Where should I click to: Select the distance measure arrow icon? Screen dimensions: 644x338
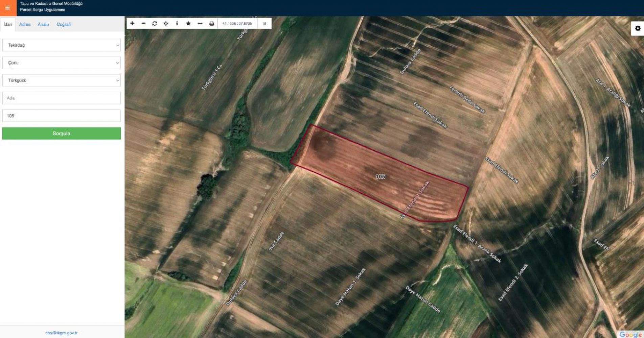pos(200,23)
